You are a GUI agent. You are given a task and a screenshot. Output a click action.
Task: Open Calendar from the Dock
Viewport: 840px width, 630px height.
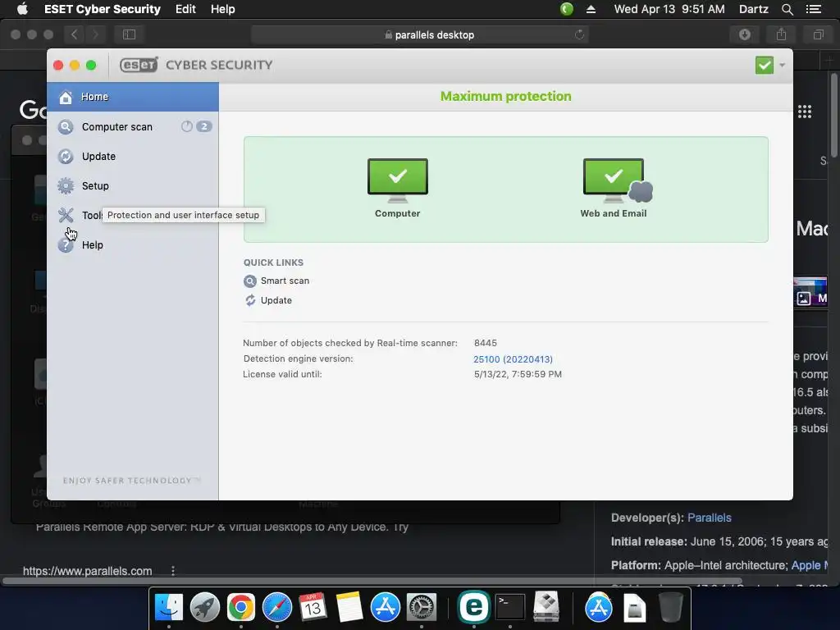coord(313,607)
